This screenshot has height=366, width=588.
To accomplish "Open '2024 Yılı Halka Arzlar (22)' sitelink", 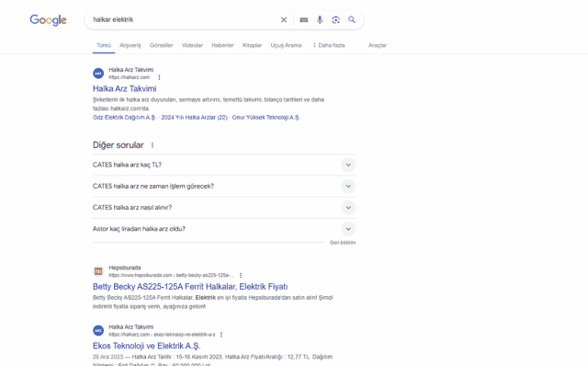I will pyautogui.click(x=194, y=118).
